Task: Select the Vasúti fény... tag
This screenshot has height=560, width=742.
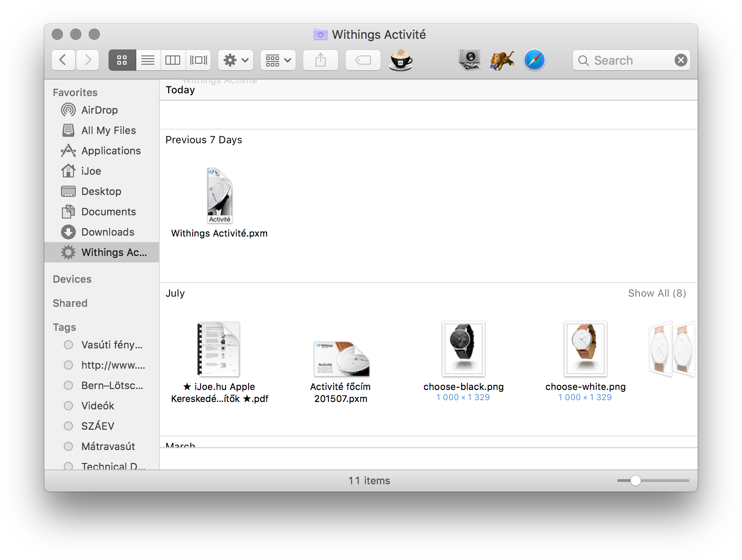Action: [x=102, y=345]
